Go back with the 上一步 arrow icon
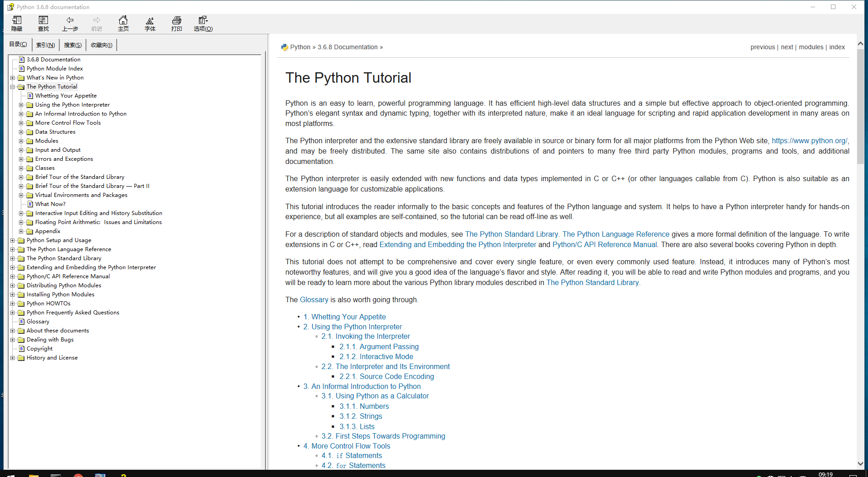 pyautogui.click(x=70, y=23)
